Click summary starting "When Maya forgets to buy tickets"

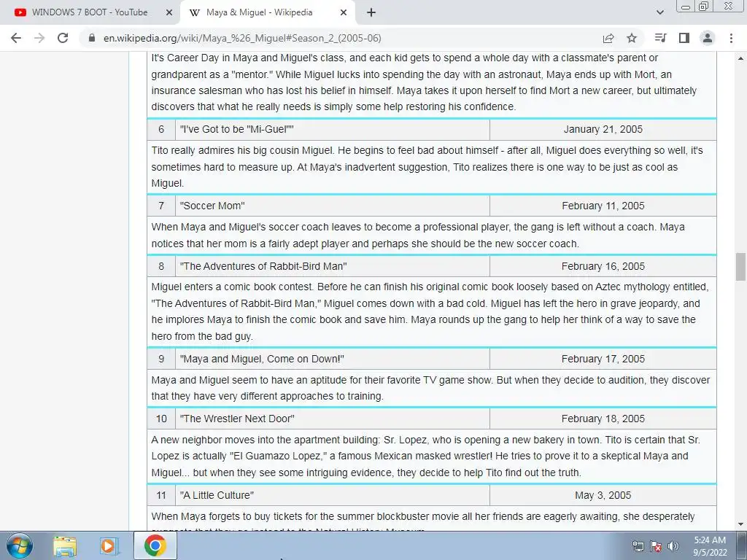432,518
